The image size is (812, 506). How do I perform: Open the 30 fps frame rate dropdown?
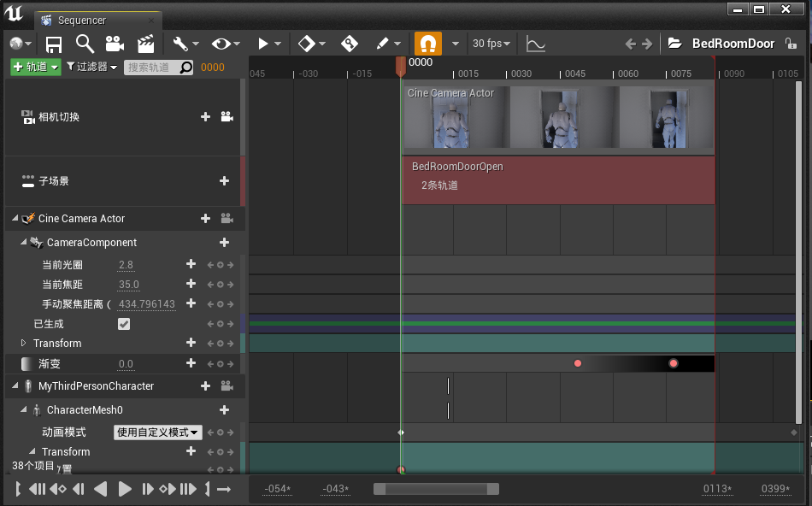491,44
